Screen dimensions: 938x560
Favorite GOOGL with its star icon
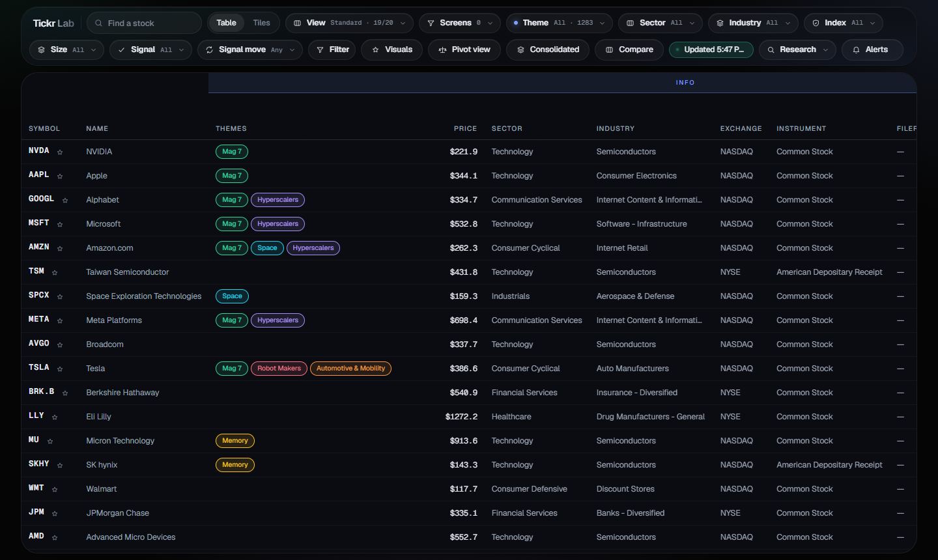pyautogui.click(x=65, y=201)
